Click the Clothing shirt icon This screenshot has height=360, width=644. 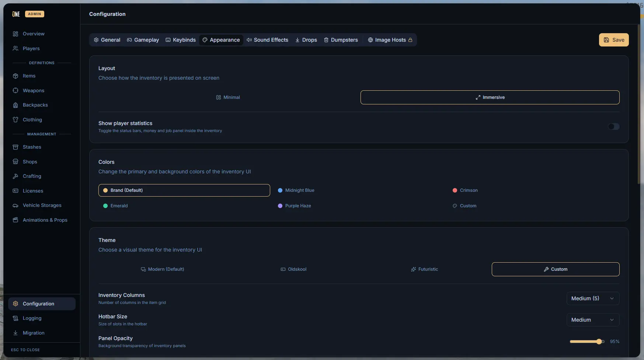(15, 120)
